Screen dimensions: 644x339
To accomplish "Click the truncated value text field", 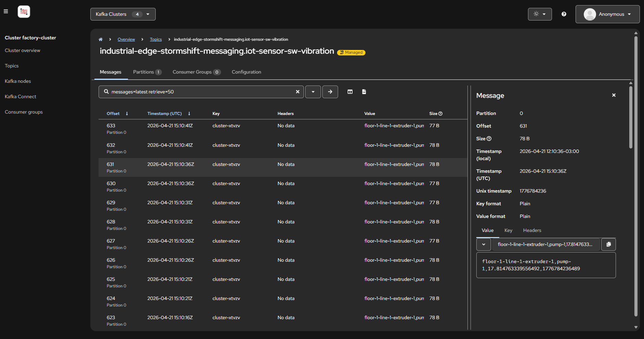I will 546,244.
